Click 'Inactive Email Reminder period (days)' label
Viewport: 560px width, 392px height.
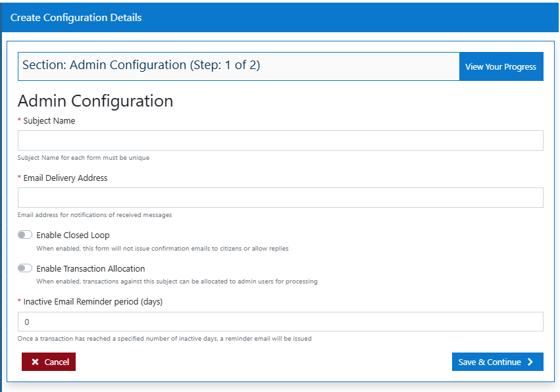coord(93,302)
